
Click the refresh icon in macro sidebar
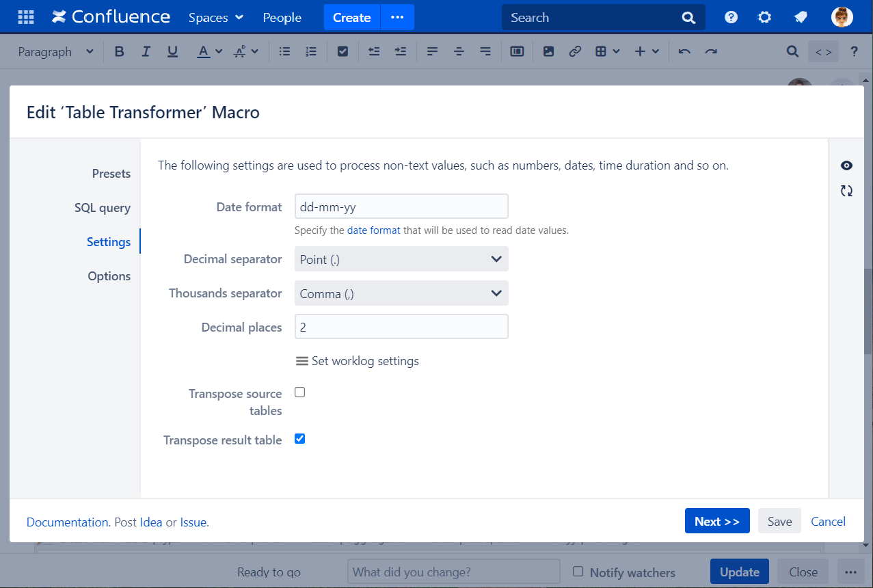[846, 191]
